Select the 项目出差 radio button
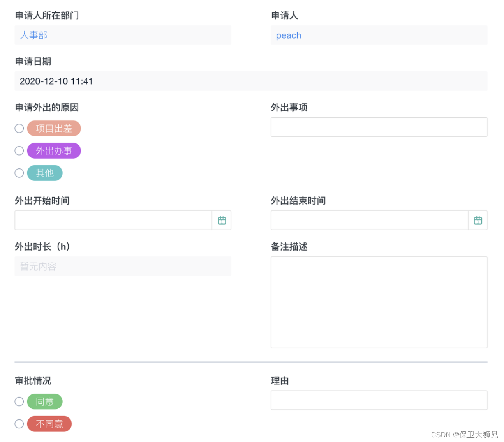The width and height of the screenshot is (504, 442). [19, 128]
